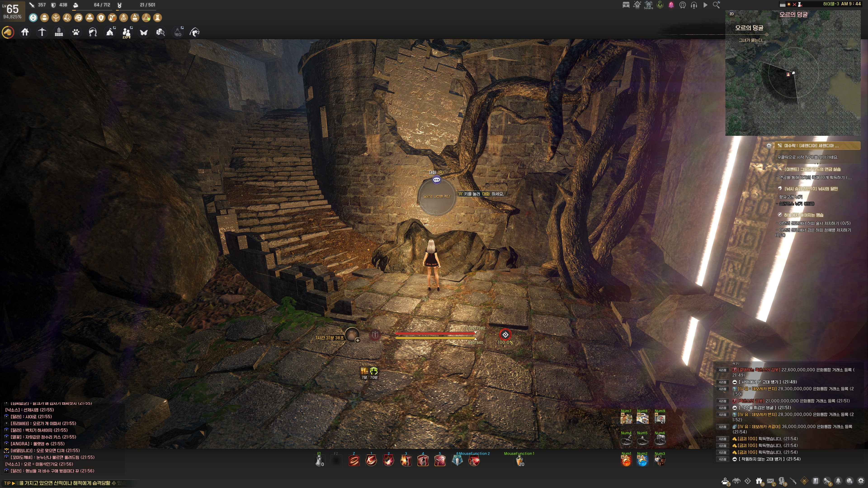Select the 하늘에서 쏟아지는 맹습 quest entry
The height and width of the screenshot is (488, 868).
(x=803, y=215)
